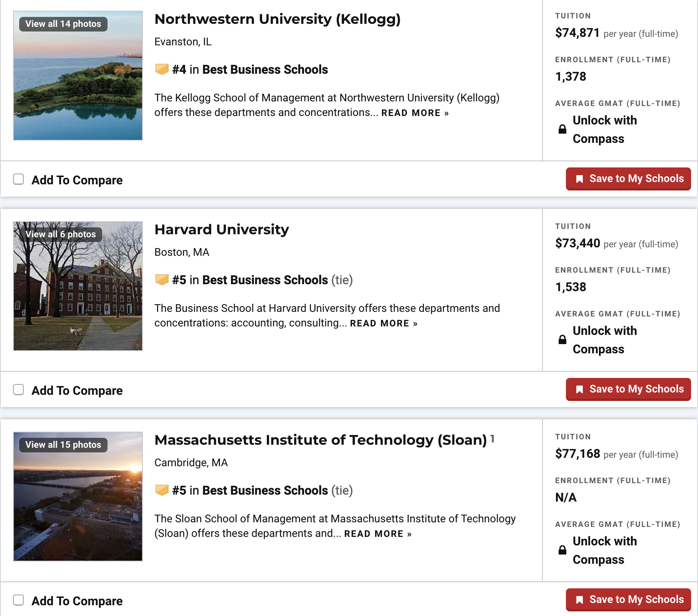
Task: Check Add To Compare for Northwestern Kellogg
Action: pyautogui.click(x=18, y=179)
